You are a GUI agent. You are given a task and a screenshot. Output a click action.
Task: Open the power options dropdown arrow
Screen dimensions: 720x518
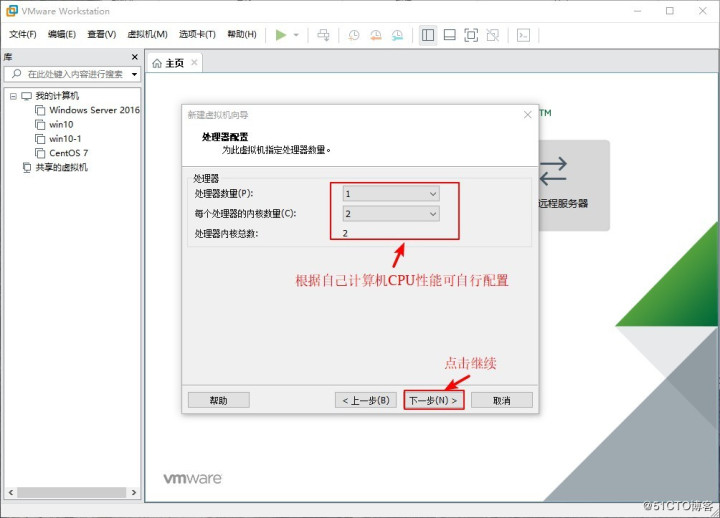click(x=296, y=35)
